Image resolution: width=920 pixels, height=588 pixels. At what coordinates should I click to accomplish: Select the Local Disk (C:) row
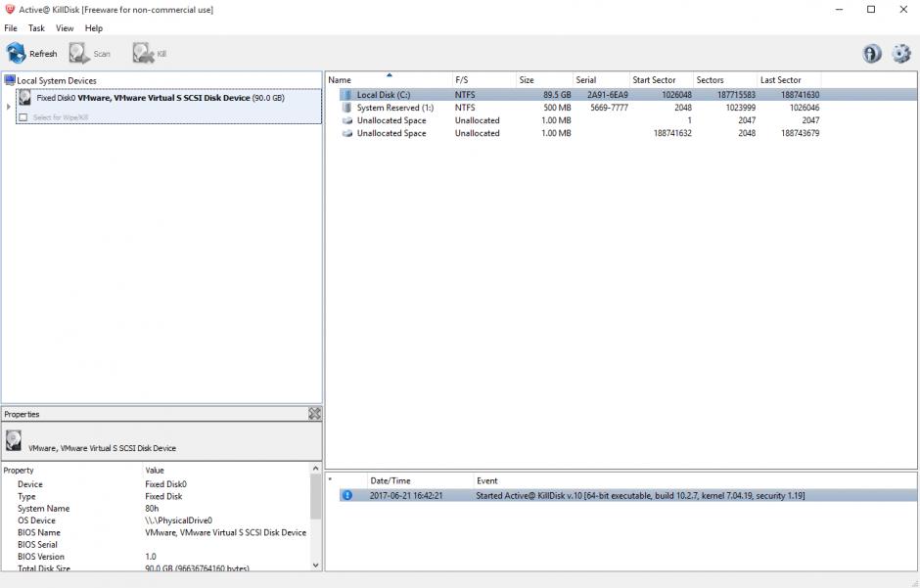pos(626,94)
